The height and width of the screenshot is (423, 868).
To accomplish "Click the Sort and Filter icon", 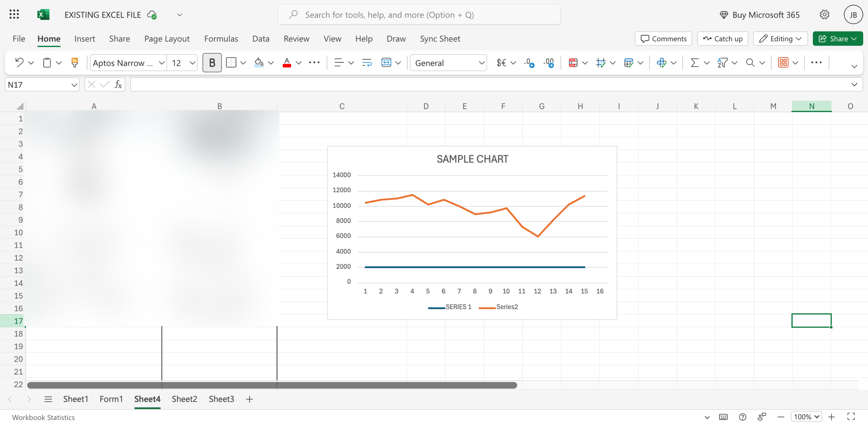I will (x=723, y=63).
